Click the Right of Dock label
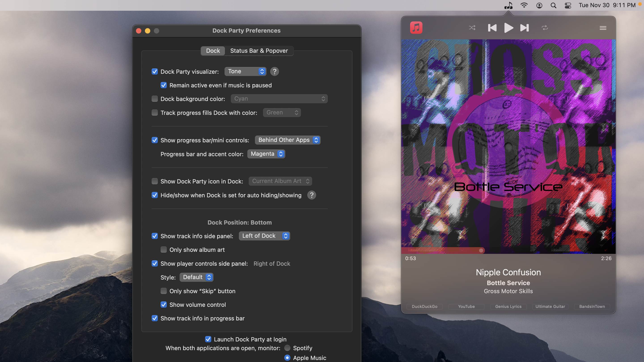Screen dimensions: 644x362 coord(272,264)
